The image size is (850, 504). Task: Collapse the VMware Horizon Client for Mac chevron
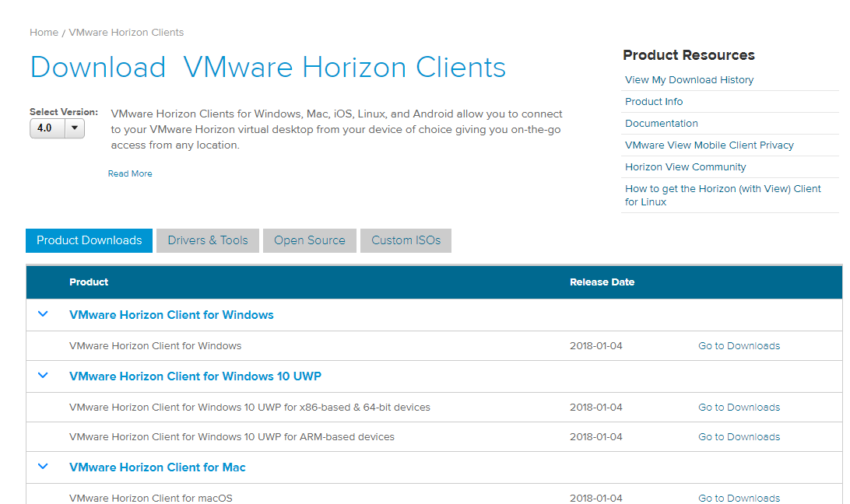[43, 466]
